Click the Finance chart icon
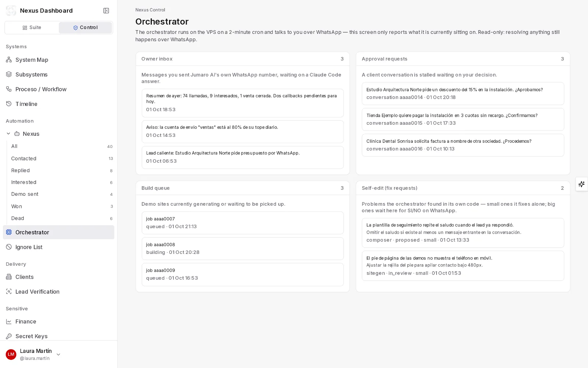 [x=9, y=321]
